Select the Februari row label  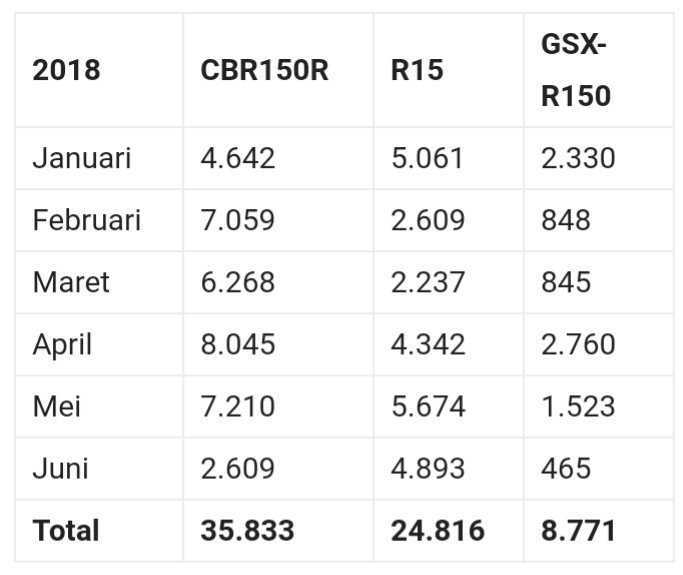87,220
